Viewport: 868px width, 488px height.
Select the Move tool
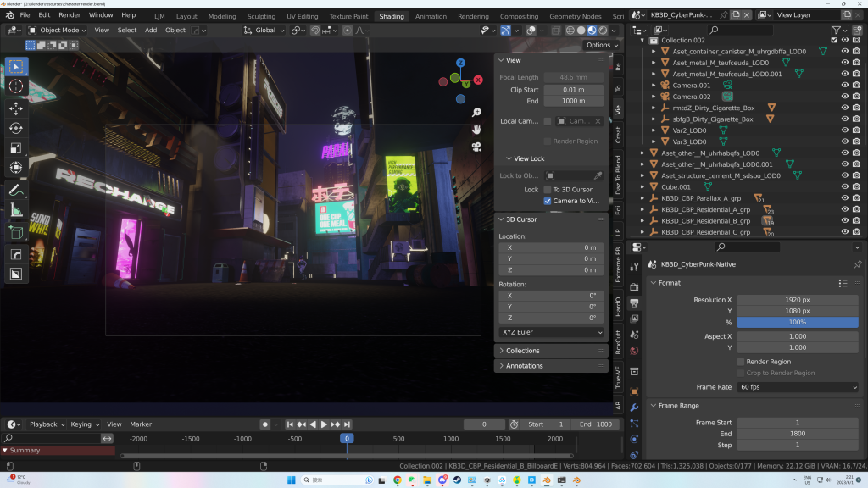pos(16,108)
